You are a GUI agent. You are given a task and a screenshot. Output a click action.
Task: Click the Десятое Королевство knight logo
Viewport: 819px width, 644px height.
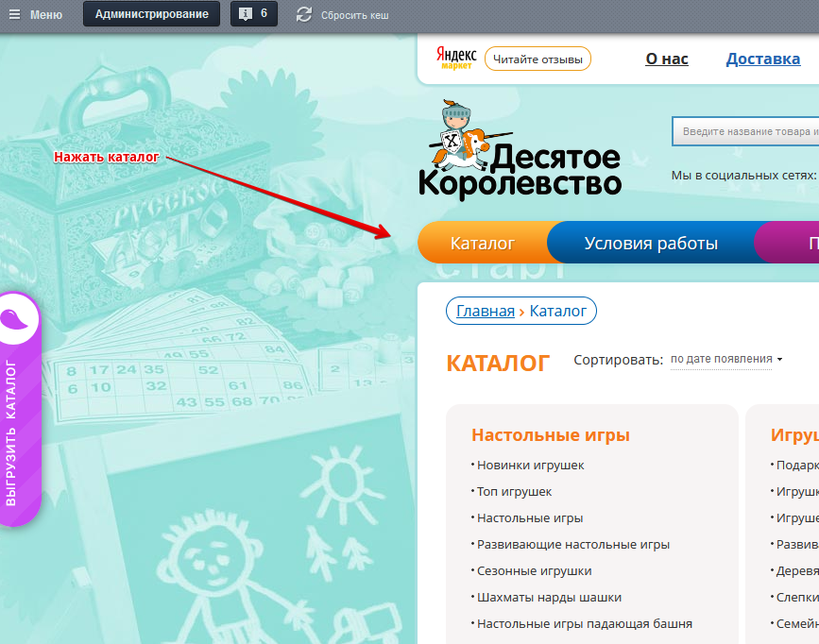tap(520, 149)
